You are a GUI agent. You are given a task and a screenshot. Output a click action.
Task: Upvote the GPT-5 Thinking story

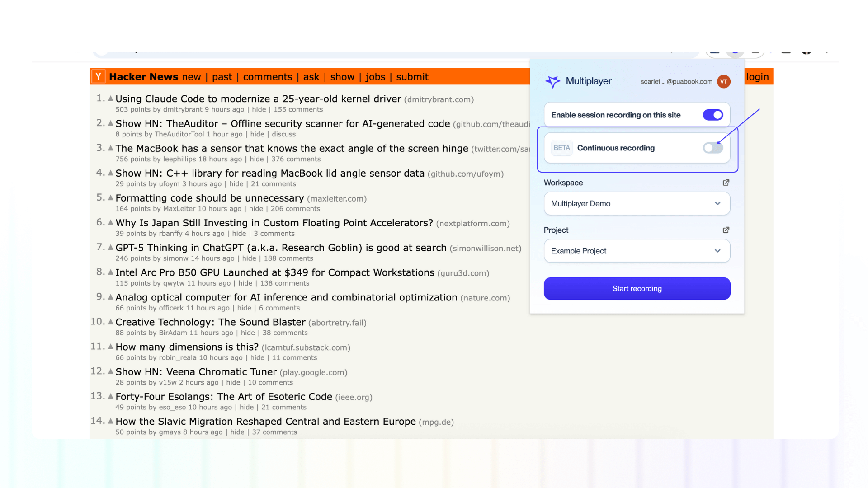point(110,247)
